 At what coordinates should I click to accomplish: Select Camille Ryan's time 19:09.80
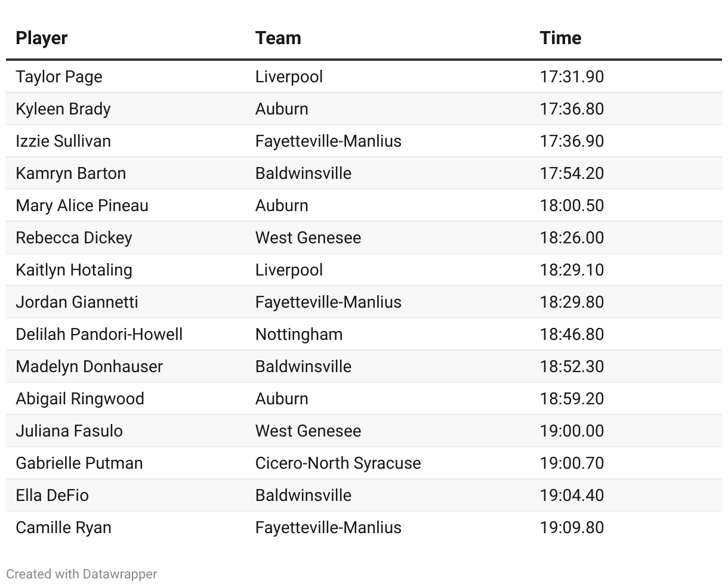tap(572, 528)
